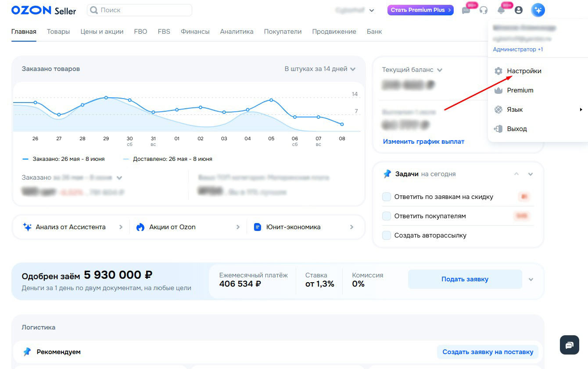Click the Поиск search field
Viewport: 588px width, 369px height.
pyautogui.click(x=140, y=10)
